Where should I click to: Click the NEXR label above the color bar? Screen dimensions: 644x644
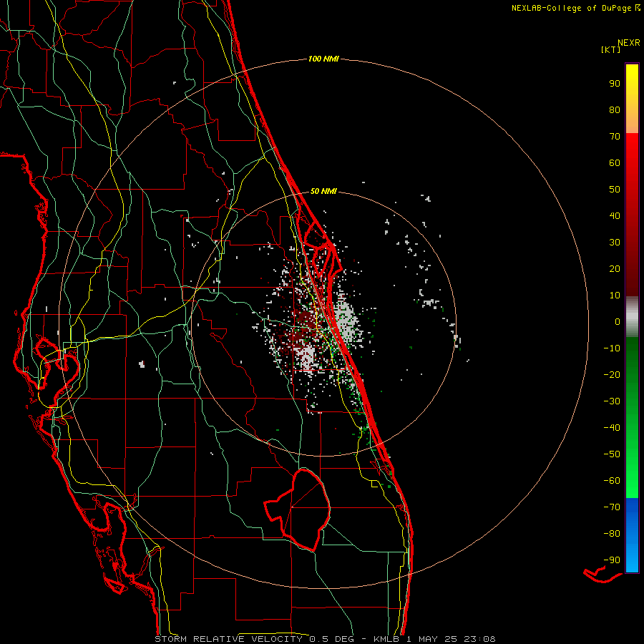[x=629, y=43]
